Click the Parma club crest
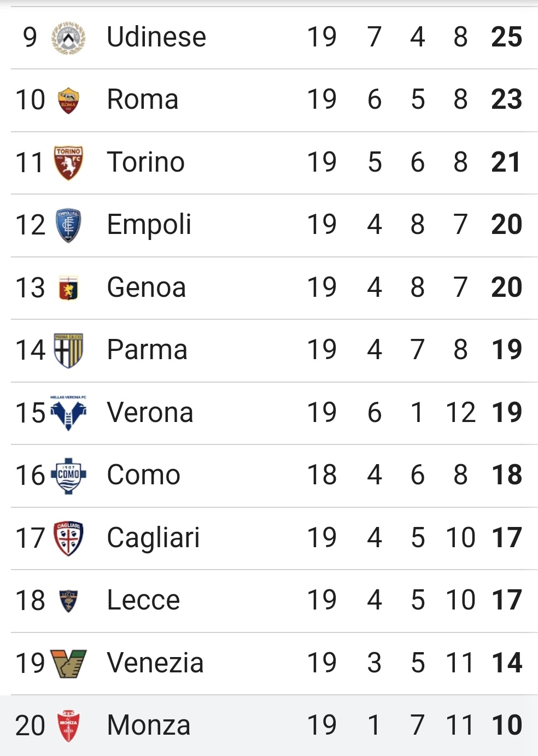 pyautogui.click(x=68, y=350)
